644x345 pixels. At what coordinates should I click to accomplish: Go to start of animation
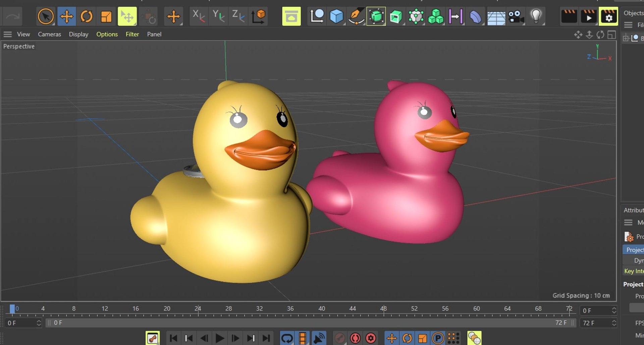point(173,338)
